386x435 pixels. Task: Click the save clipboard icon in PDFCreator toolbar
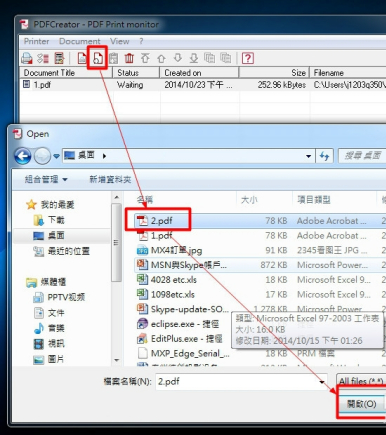point(113,58)
